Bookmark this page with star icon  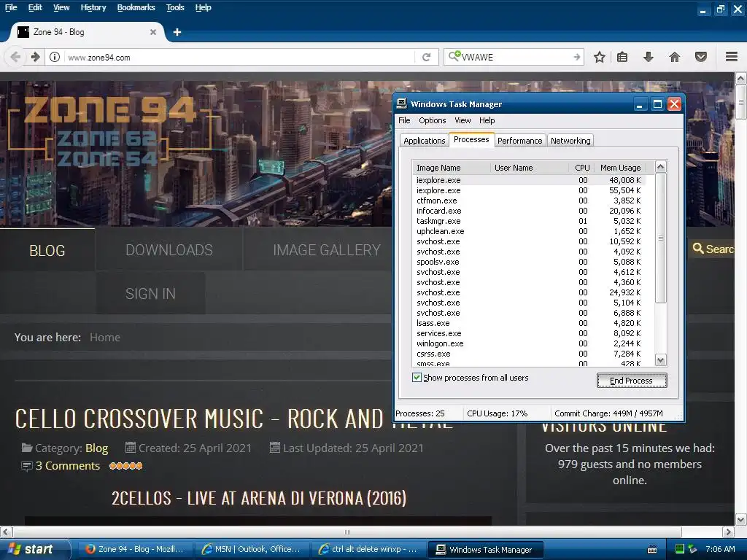(x=600, y=57)
